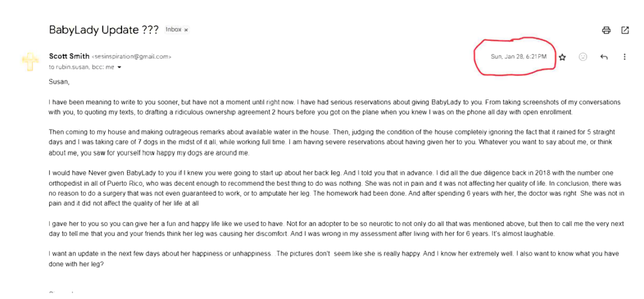Image resolution: width=644 pixels, height=299 pixels.
Task: Print this email with the printer icon
Action: (x=606, y=30)
